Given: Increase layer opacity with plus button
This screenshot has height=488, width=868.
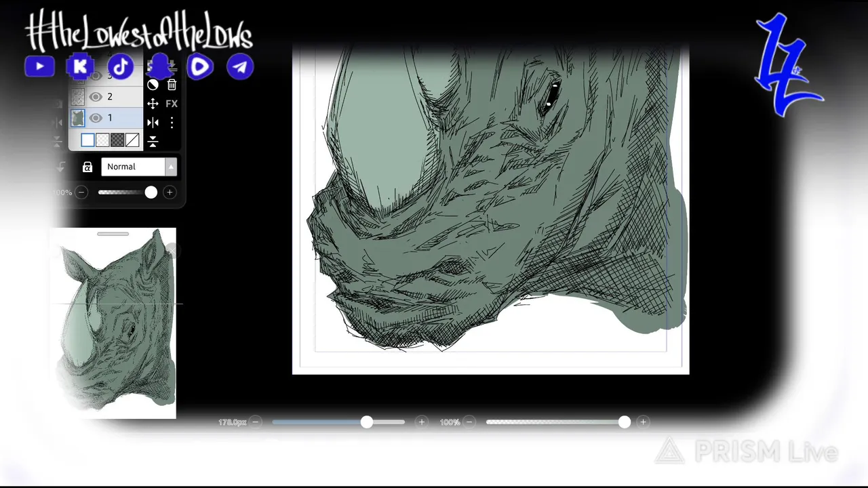Looking at the screenshot, I should (170, 192).
